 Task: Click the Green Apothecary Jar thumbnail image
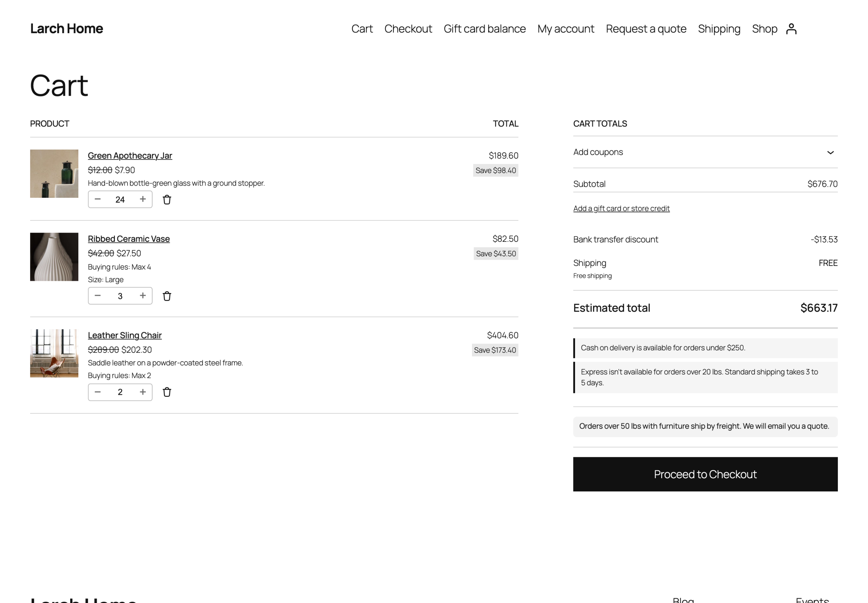[54, 174]
